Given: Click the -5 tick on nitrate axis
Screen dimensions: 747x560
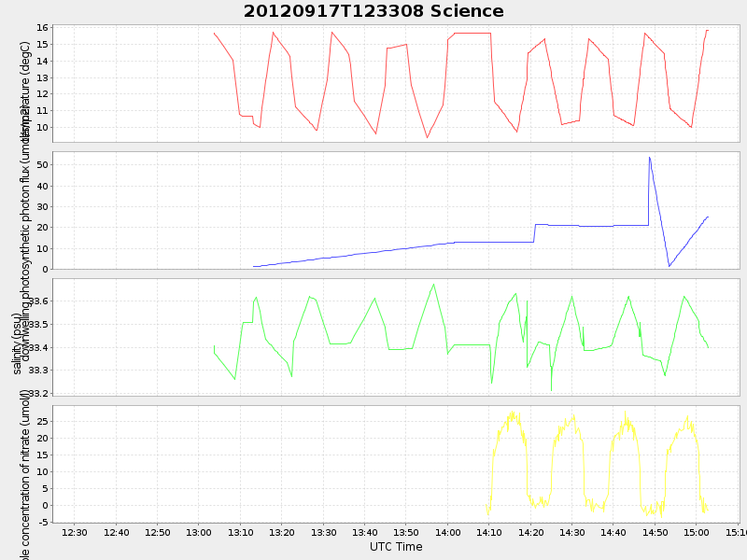Looking at the screenshot, I should pyautogui.click(x=42, y=522).
